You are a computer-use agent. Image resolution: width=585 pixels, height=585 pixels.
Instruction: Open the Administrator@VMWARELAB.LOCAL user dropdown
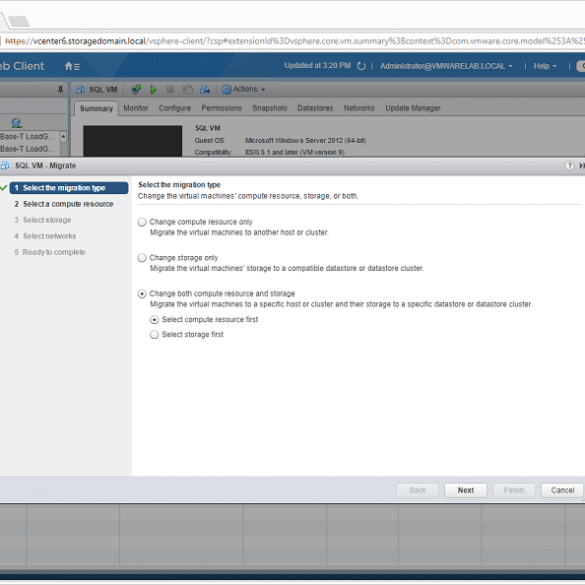point(446,66)
